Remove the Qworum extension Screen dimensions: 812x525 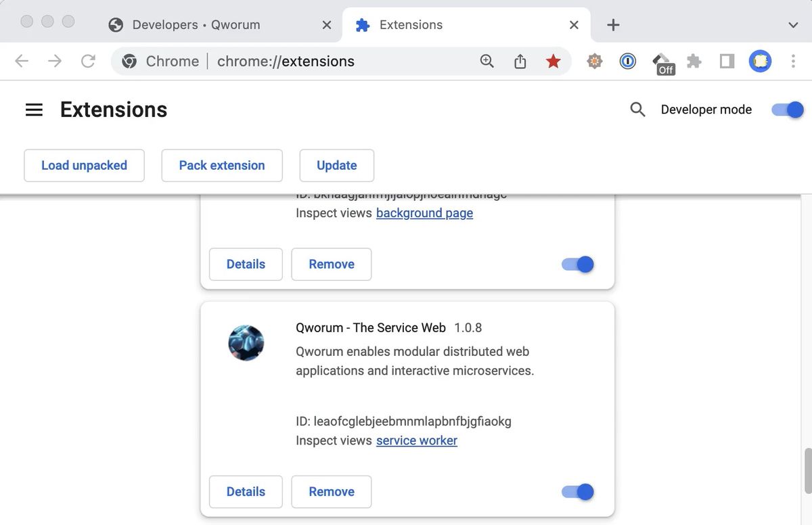coord(332,492)
